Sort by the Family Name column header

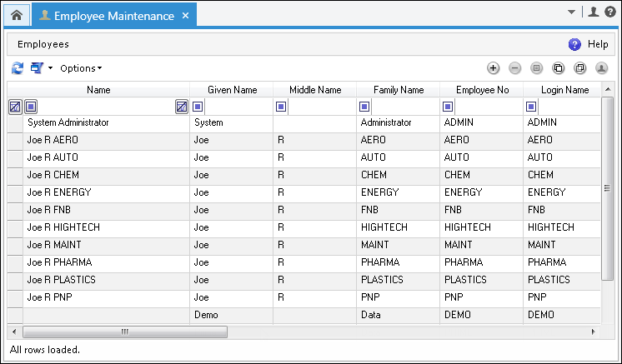click(x=399, y=90)
